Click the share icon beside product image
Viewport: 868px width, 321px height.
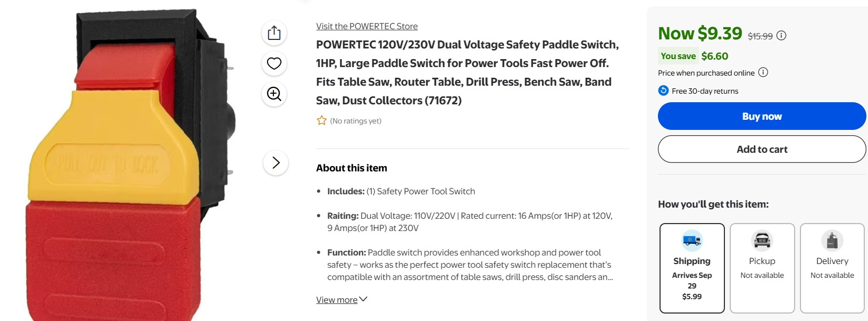pos(274,33)
